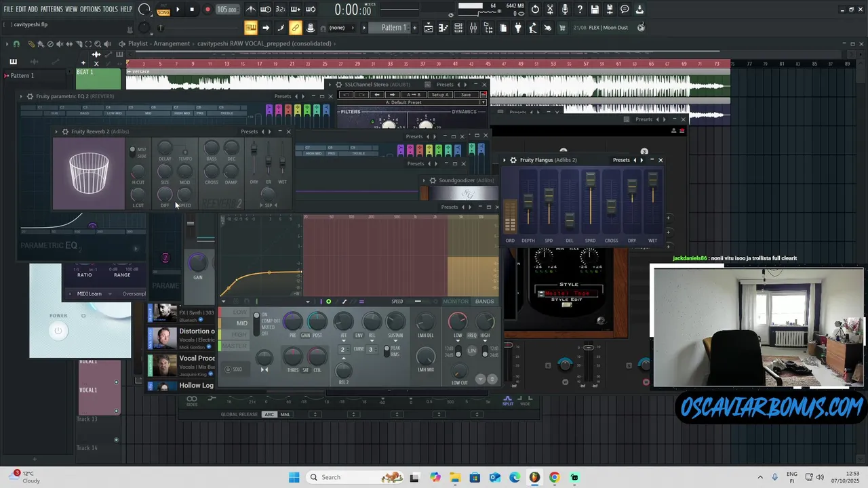
Task: Open the TOOLS menu
Action: pyautogui.click(x=110, y=9)
